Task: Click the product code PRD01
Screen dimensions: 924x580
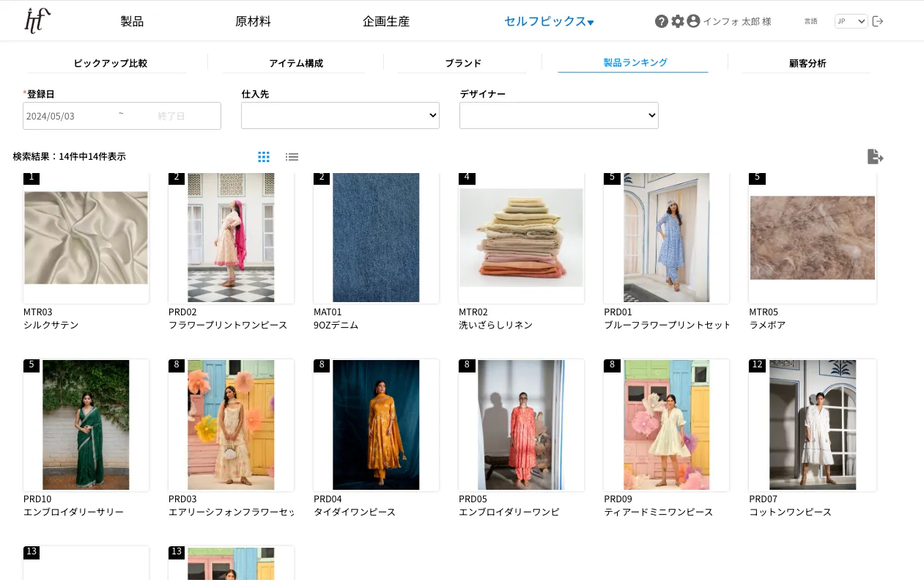Action: click(x=618, y=312)
